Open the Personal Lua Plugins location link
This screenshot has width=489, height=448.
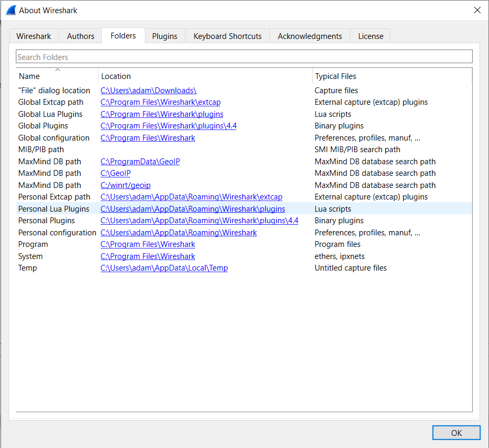coord(192,208)
